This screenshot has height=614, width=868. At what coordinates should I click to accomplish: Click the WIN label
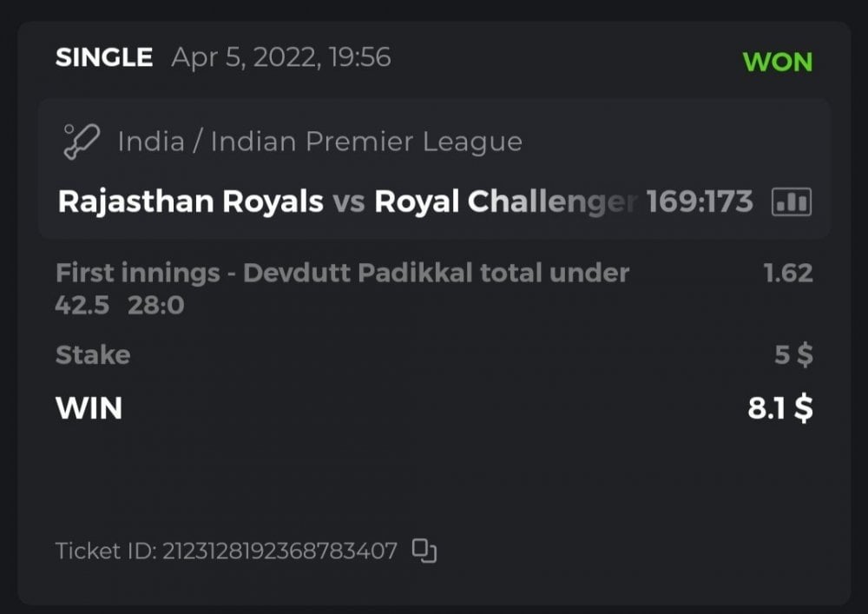click(x=89, y=407)
